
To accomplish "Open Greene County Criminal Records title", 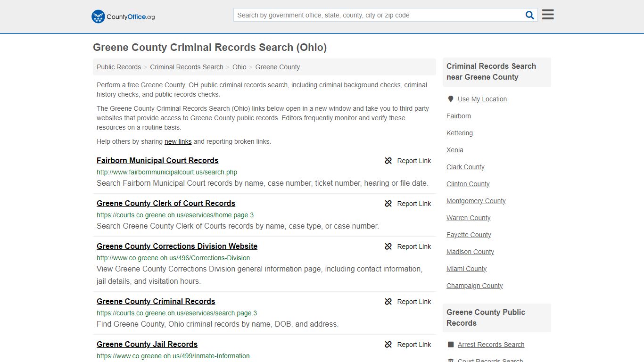I will 156,301.
